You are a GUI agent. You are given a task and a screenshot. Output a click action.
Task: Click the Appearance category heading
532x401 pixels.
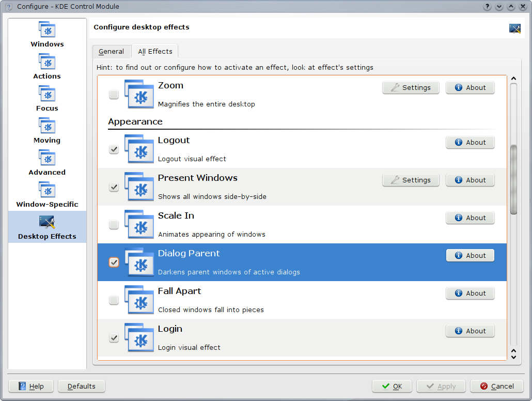click(x=135, y=121)
